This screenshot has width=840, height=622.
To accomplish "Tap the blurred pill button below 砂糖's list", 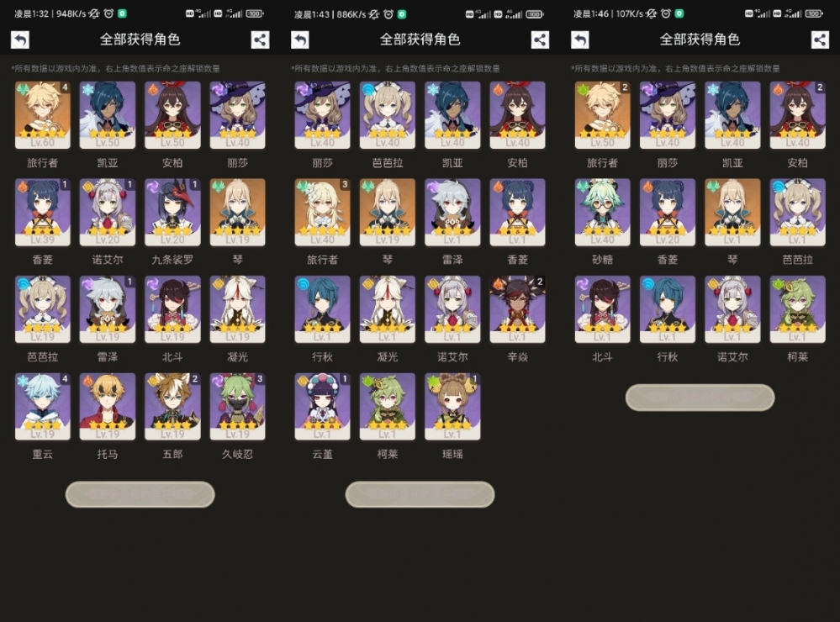I will pyautogui.click(x=700, y=398).
